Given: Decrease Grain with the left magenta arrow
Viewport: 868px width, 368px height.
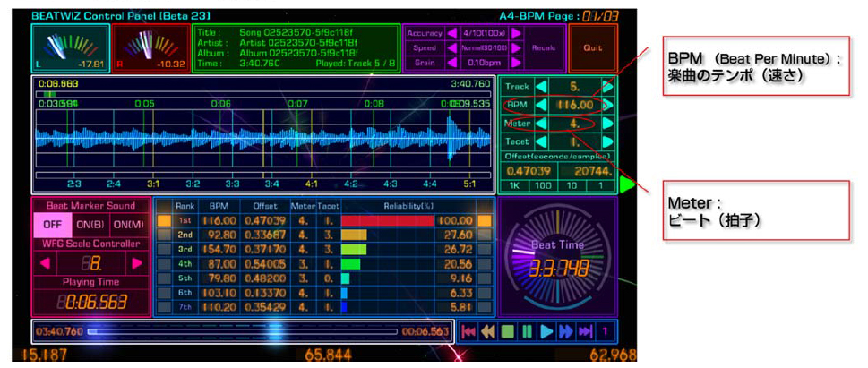Looking at the screenshot, I should [x=451, y=63].
